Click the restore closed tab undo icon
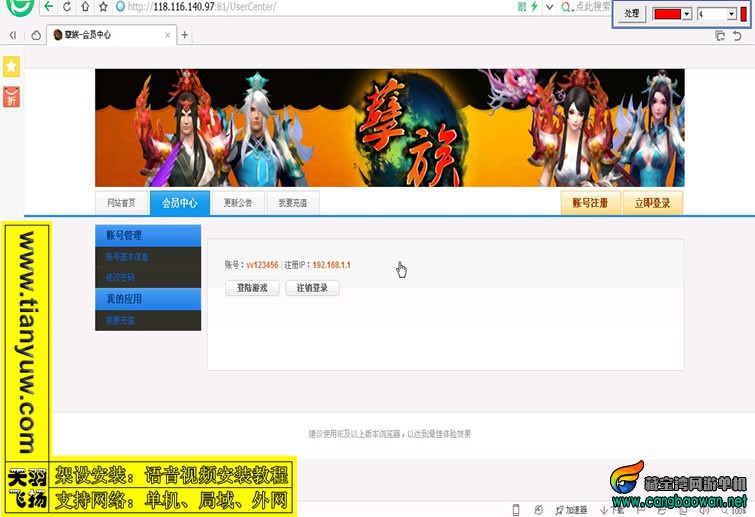The width and height of the screenshot is (755, 517). pyautogui.click(x=737, y=36)
